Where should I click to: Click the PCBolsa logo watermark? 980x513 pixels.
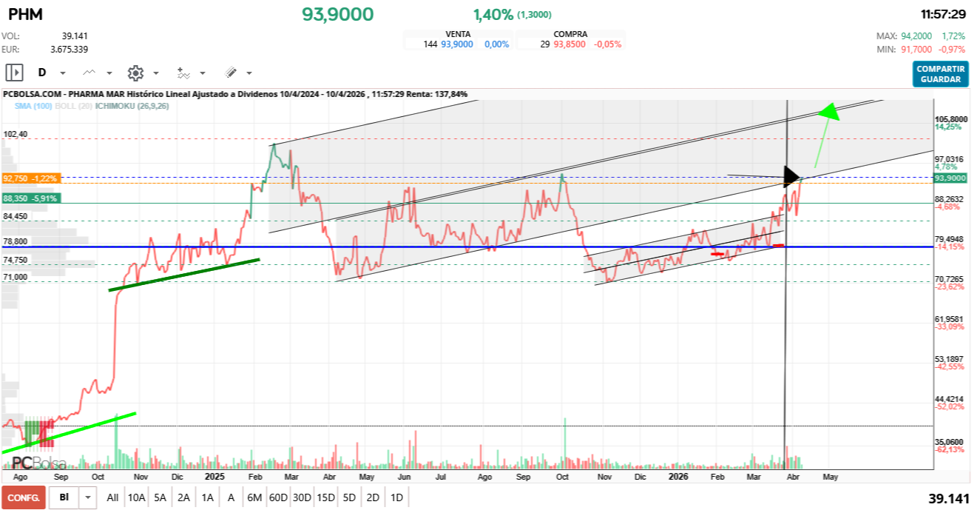[x=38, y=463]
